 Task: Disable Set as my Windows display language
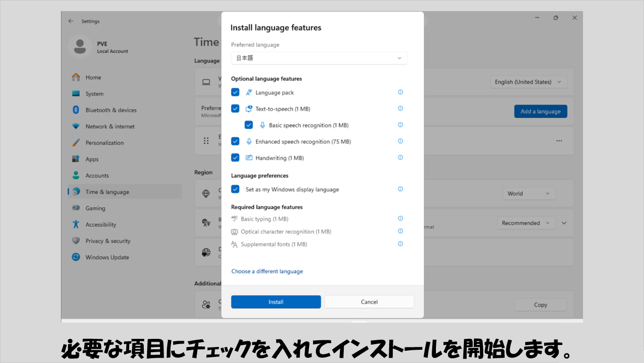[x=235, y=189]
